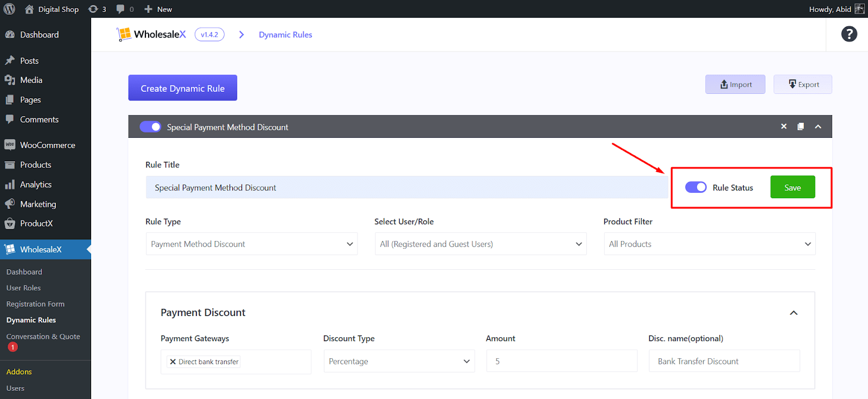Open Dynamic Rules submenu item
The image size is (868, 399).
pos(31,320)
